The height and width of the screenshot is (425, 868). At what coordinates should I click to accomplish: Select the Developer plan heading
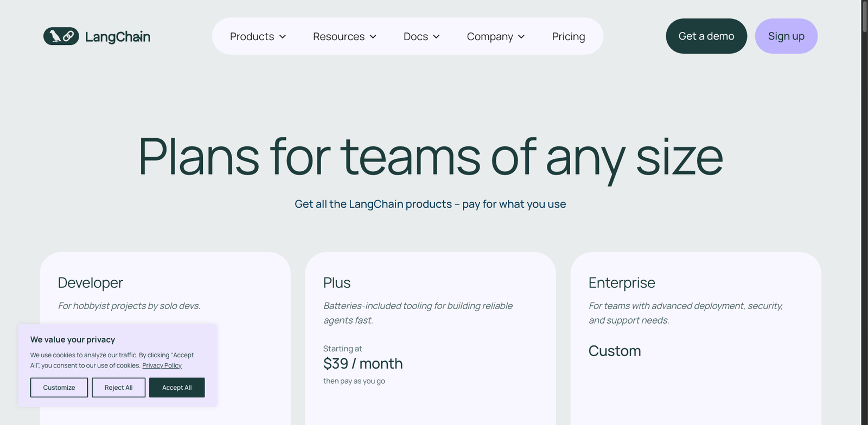click(x=91, y=283)
